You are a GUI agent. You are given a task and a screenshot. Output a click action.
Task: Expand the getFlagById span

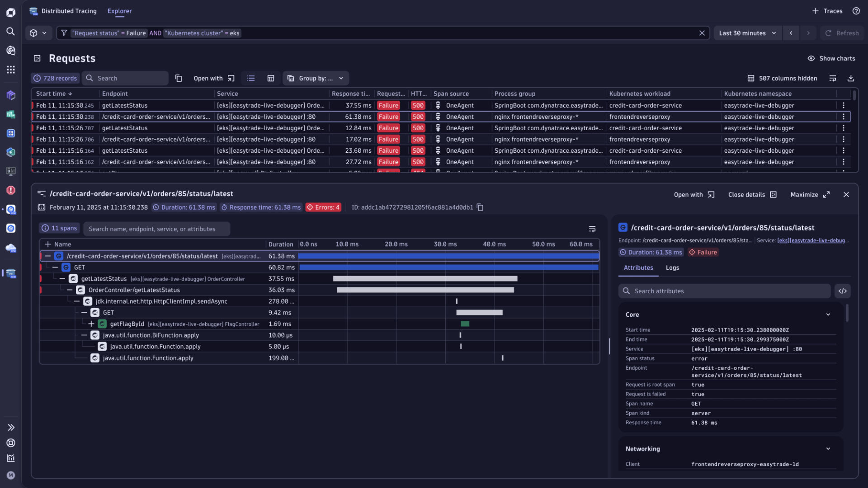coord(91,324)
